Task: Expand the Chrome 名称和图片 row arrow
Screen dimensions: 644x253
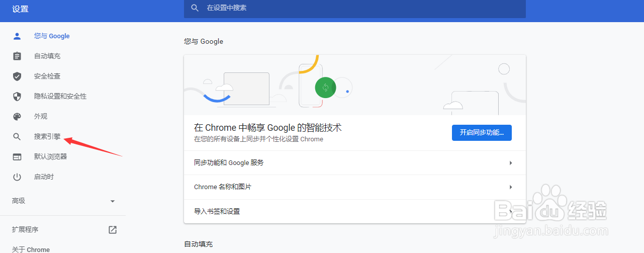Action: pyautogui.click(x=511, y=187)
